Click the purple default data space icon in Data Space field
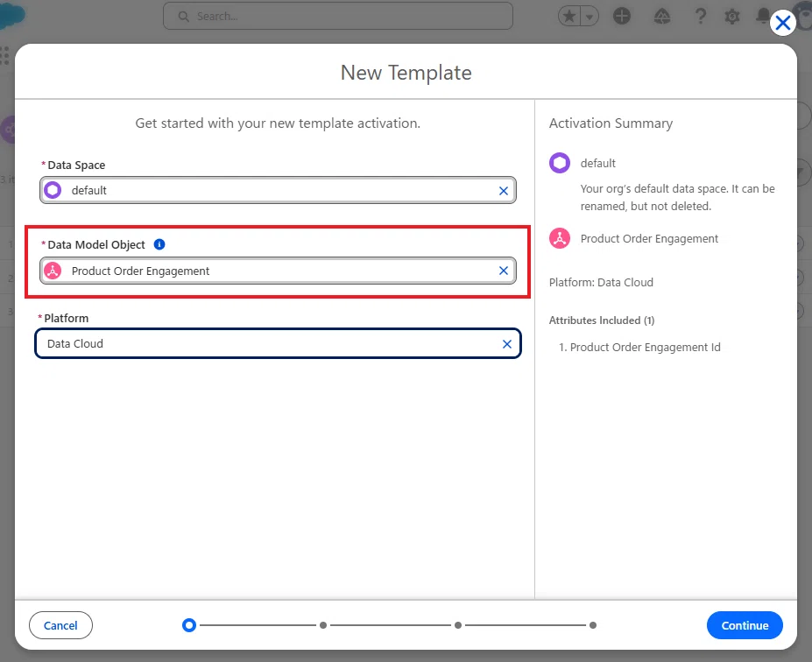 [53, 191]
